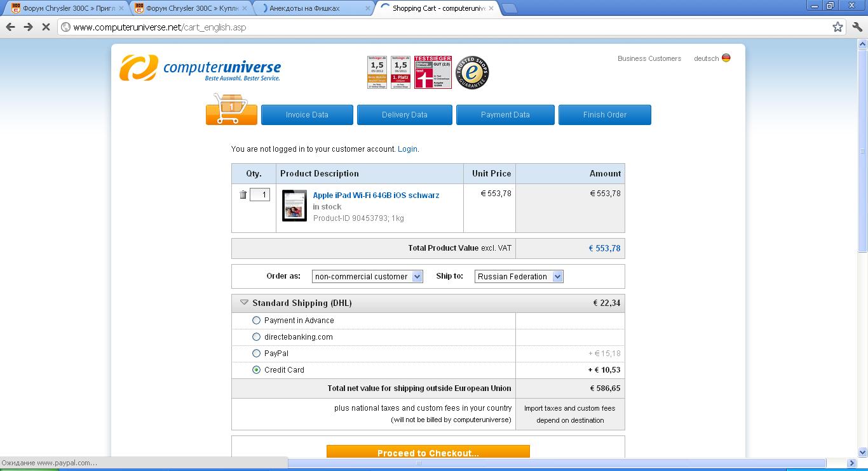
Task: Click the computeruniverse logo
Action: click(200, 68)
